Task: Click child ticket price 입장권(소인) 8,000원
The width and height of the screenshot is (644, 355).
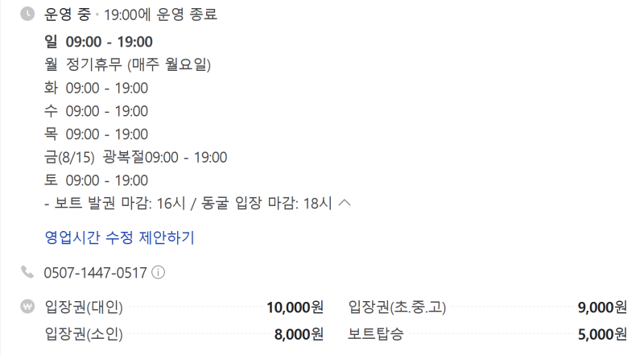Action: coord(184,334)
